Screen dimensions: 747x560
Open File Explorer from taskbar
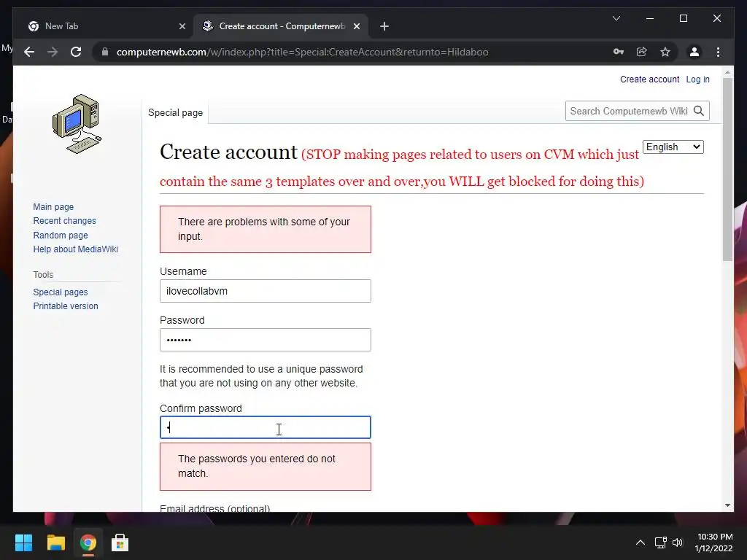[55, 542]
